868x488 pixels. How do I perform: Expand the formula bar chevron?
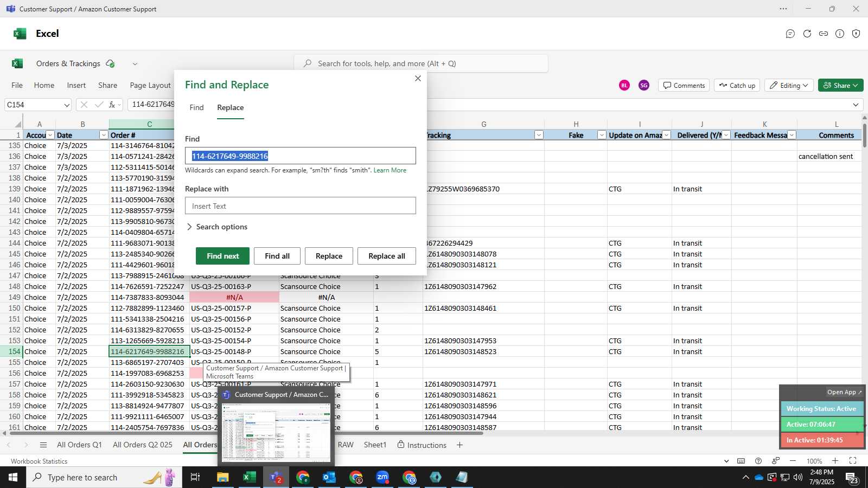[856, 105]
